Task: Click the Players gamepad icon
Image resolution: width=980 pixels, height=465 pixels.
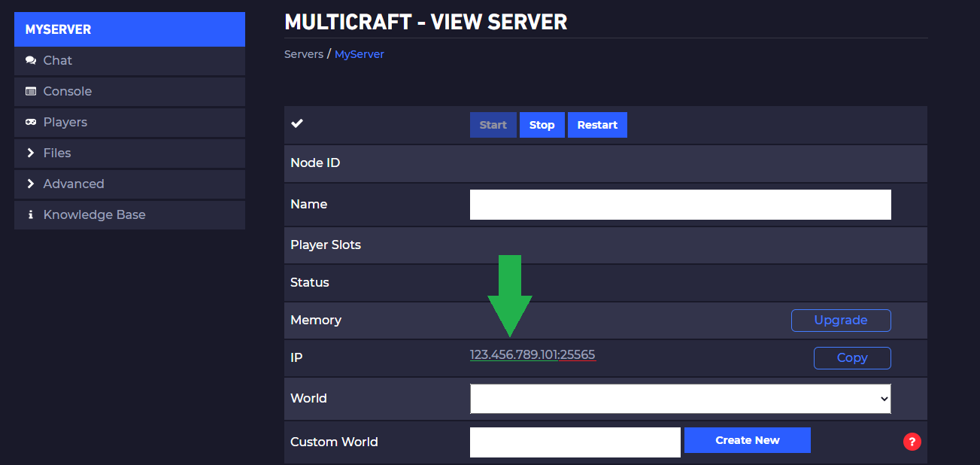Action: [x=31, y=122]
